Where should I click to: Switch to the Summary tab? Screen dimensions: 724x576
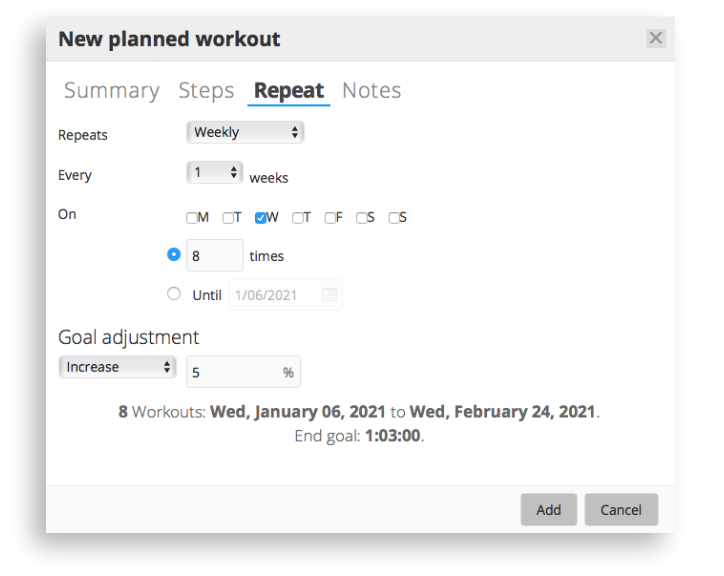click(x=112, y=90)
